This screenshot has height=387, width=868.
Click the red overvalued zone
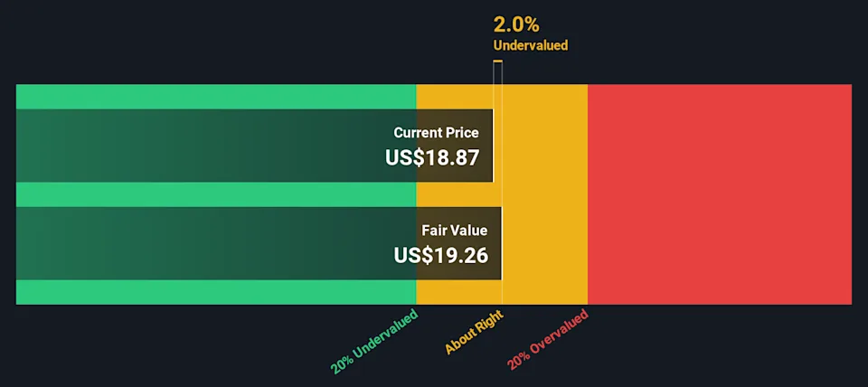[719, 194]
